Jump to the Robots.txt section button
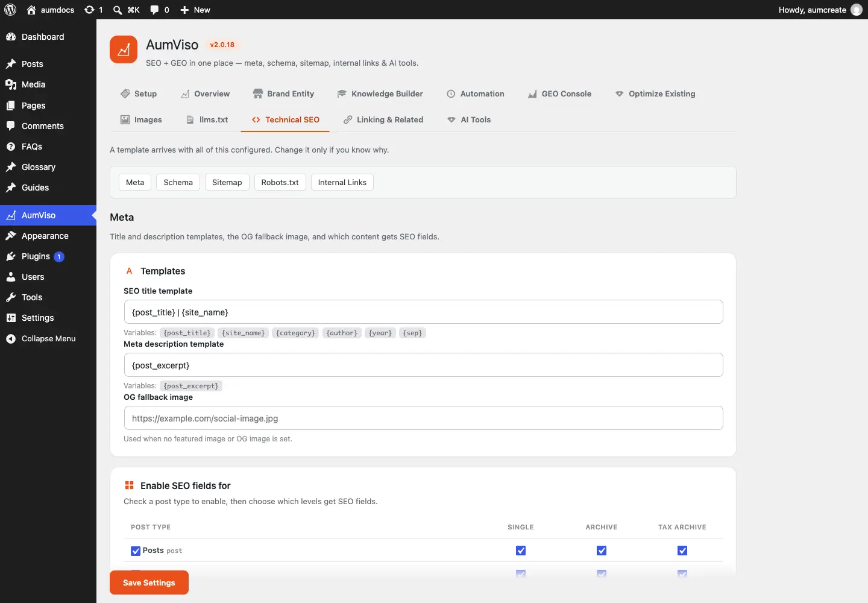The image size is (868, 603). click(280, 182)
